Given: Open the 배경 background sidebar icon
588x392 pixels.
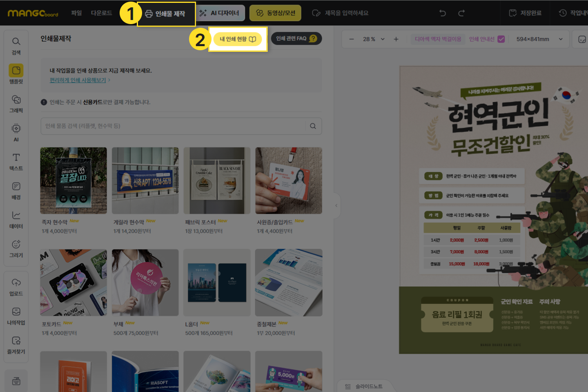Looking at the screenshot, I should pyautogui.click(x=16, y=191).
